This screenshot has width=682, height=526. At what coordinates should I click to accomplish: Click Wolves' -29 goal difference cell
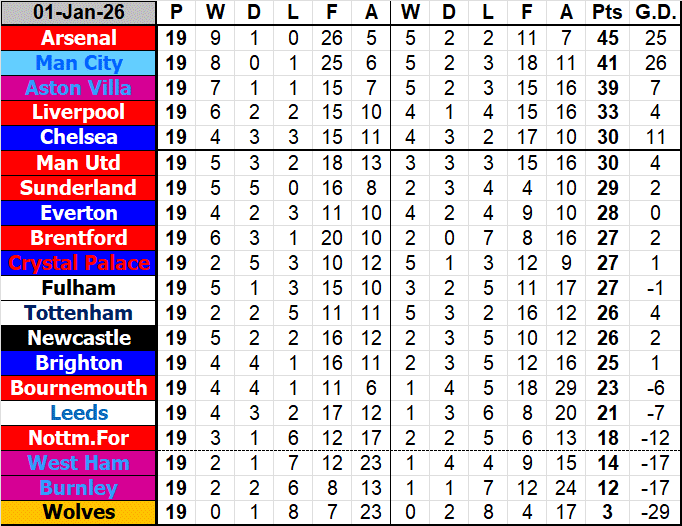(654, 513)
